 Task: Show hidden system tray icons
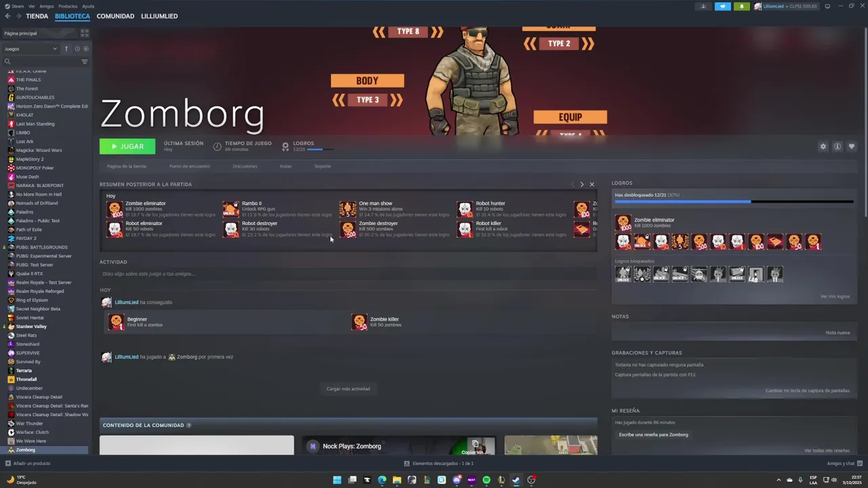pos(778,480)
